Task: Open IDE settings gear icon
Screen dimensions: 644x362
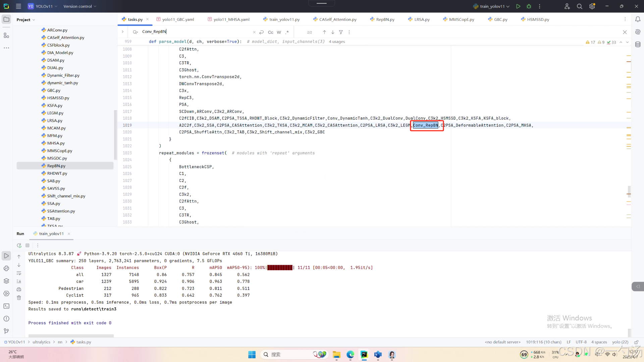Action: coord(592,6)
